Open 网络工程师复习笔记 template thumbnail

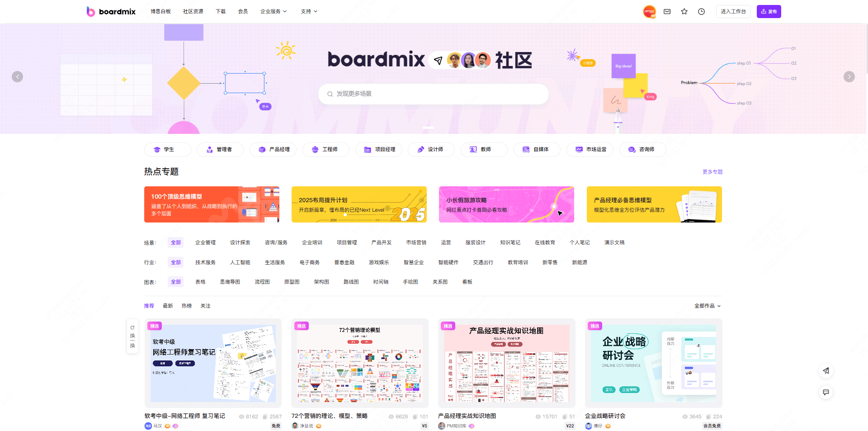(x=213, y=363)
